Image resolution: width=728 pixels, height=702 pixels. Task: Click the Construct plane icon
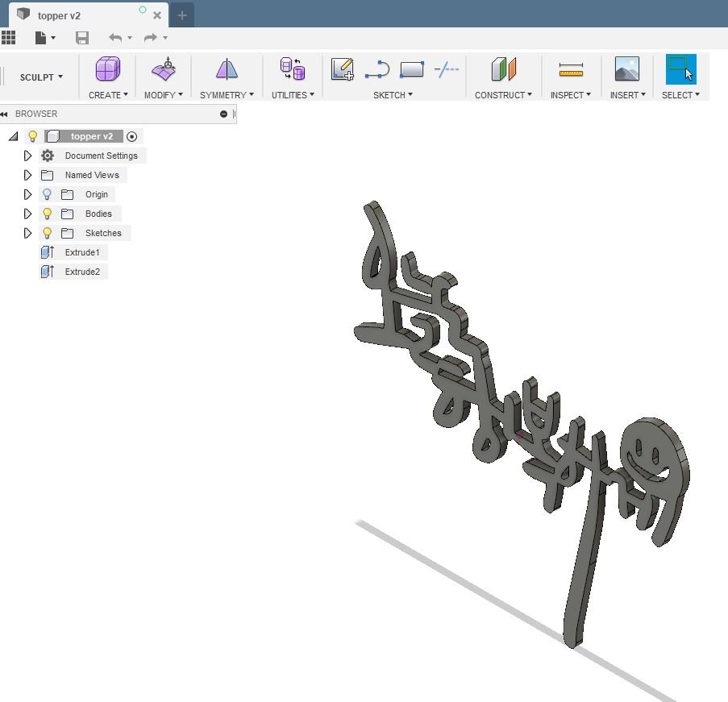tap(504, 69)
